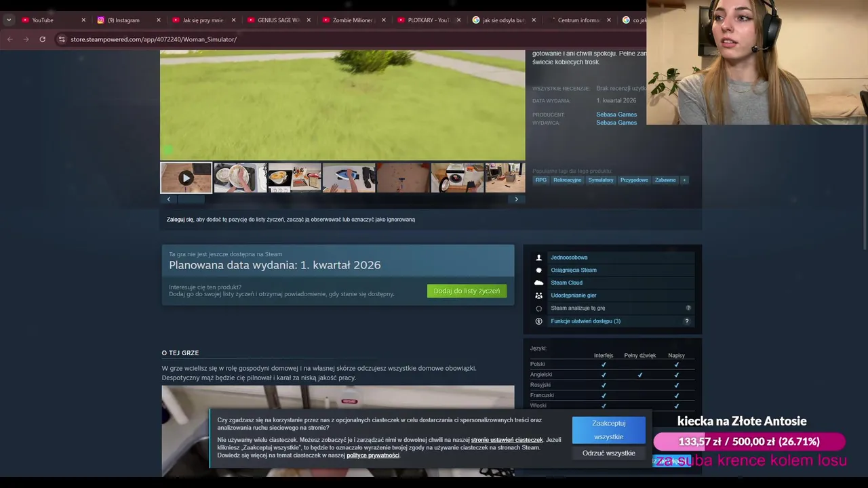868x488 pixels.
Task: Open Osiągnięcia Steam feature link
Action: pos(574,270)
